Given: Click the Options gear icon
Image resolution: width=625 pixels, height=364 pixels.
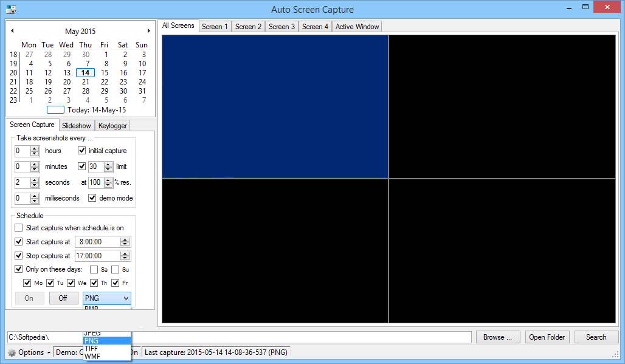Looking at the screenshot, I should (x=12, y=352).
